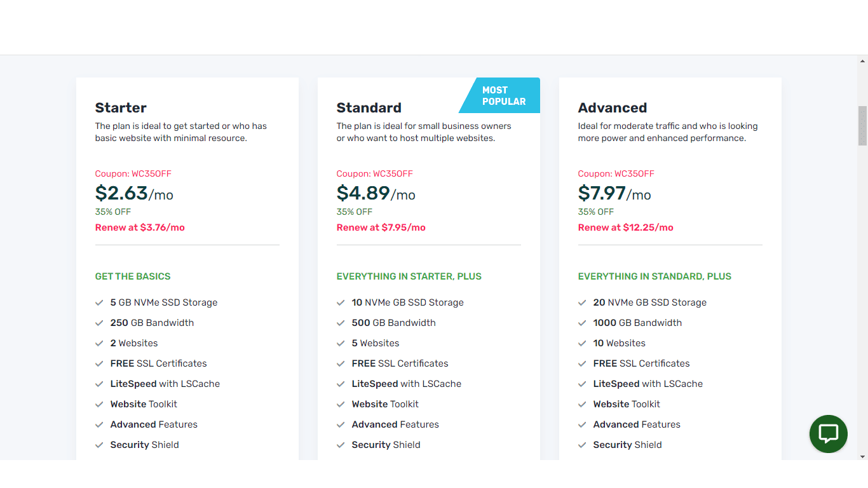Click checkmark beside Standard LiteSpeed with LSCache
The height and width of the screenshot is (488, 868).
[341, 384]
